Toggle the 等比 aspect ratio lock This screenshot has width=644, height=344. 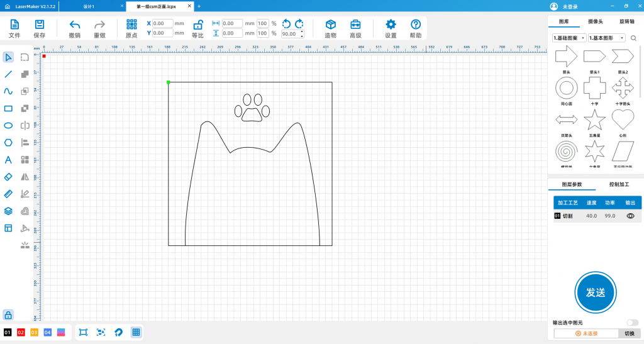(198, 29)
